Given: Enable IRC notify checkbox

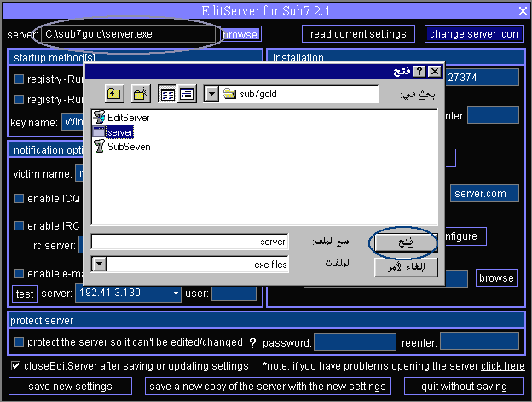Looking at the screenshot, I should coord(19,226).
